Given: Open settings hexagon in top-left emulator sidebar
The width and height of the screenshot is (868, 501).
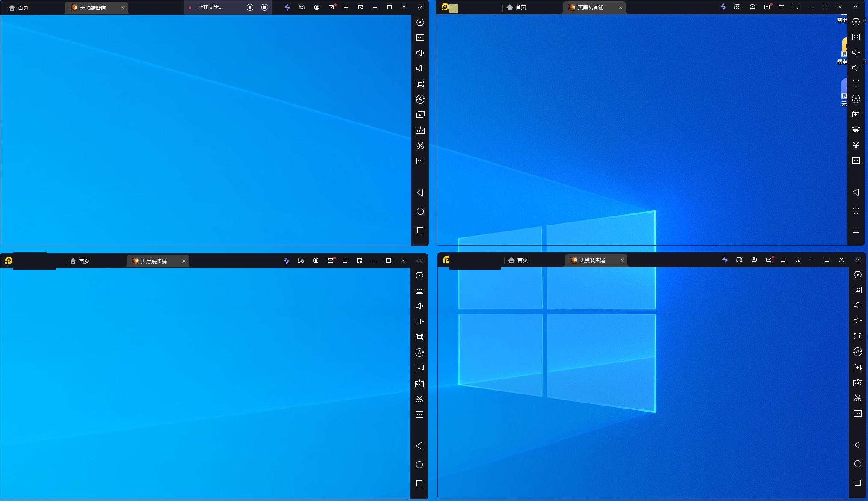Looking at the screenshot, I should 420,22.
